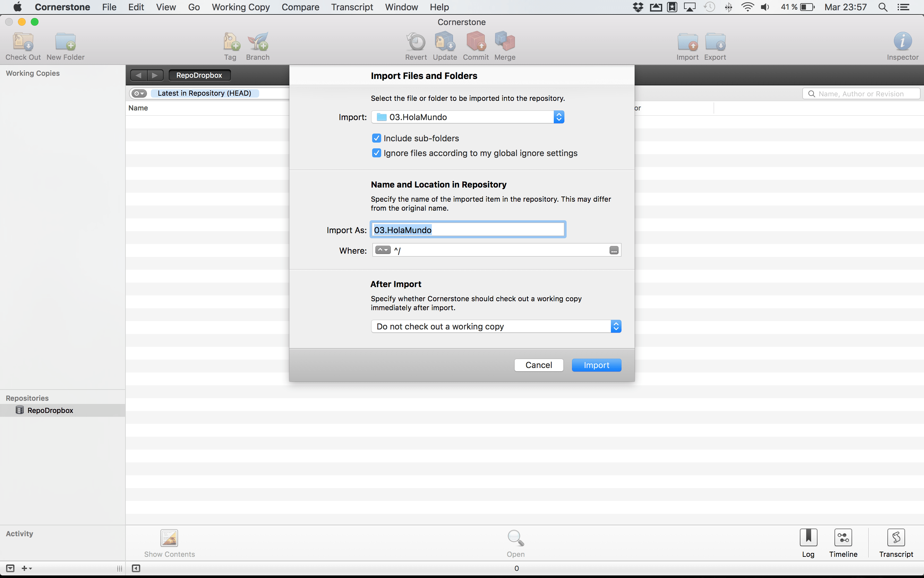This screenshot has width=924, height=578.
Task: Click the Open magnifier icon
Action: 516,538
